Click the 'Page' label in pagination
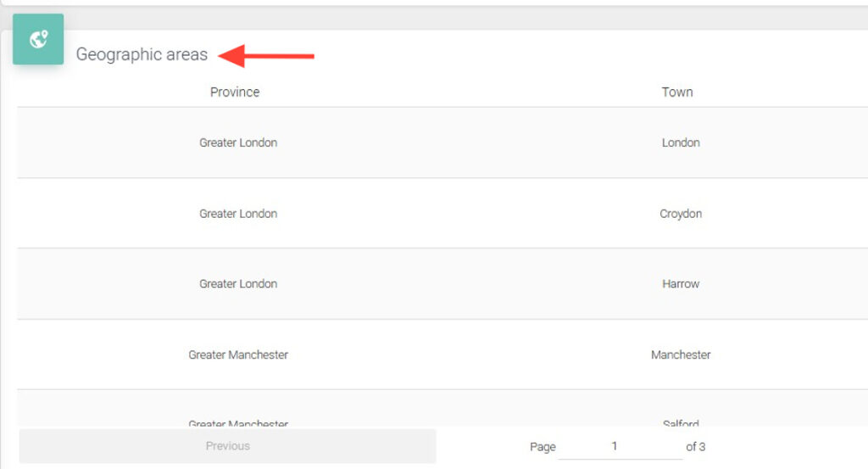The image size is (868, 469). [x=542, y=447]
